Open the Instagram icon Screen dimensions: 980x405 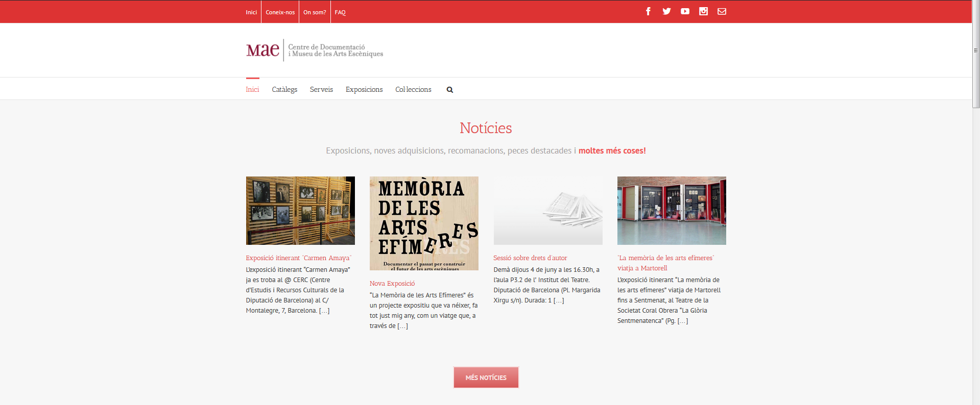703,11
